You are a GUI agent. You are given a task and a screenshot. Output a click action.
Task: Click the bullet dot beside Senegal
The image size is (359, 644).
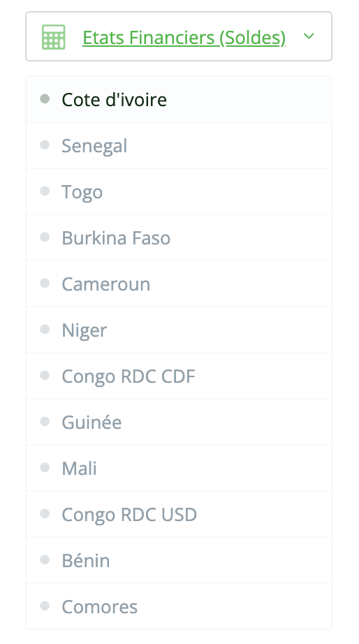click(45, 145)
